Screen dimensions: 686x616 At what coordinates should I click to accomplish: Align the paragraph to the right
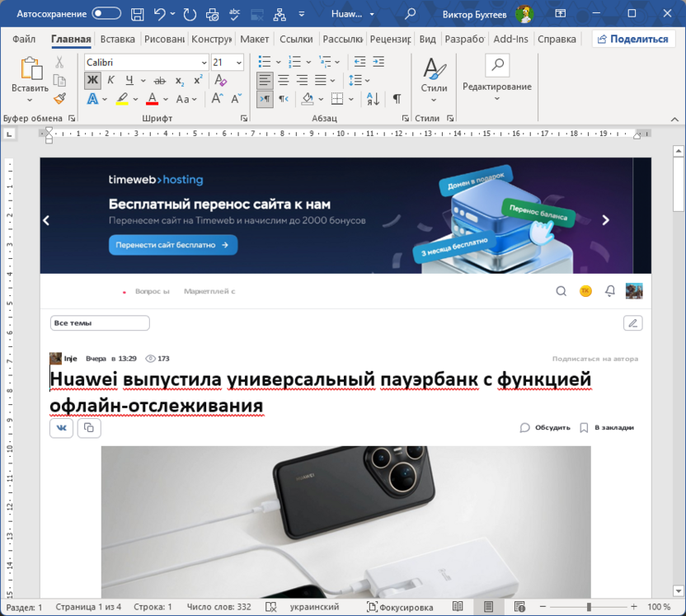302,81
